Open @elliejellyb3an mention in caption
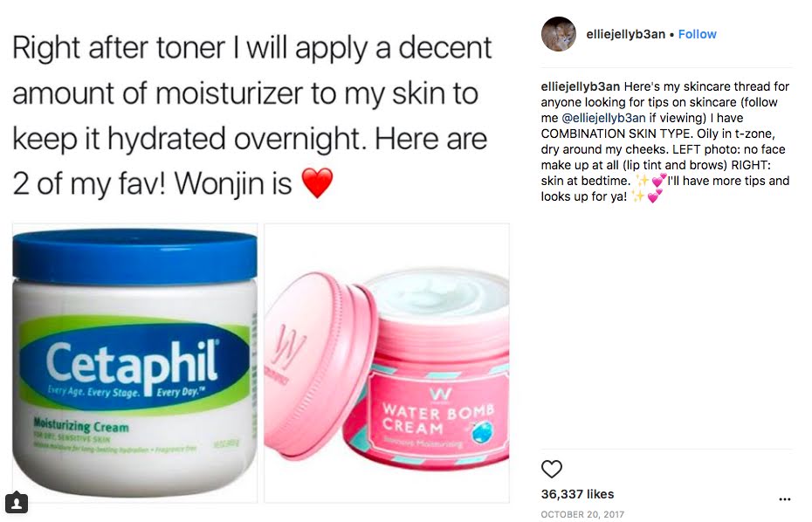The height and width of the screenshot is (522, 812). click(x=603, y=118)
